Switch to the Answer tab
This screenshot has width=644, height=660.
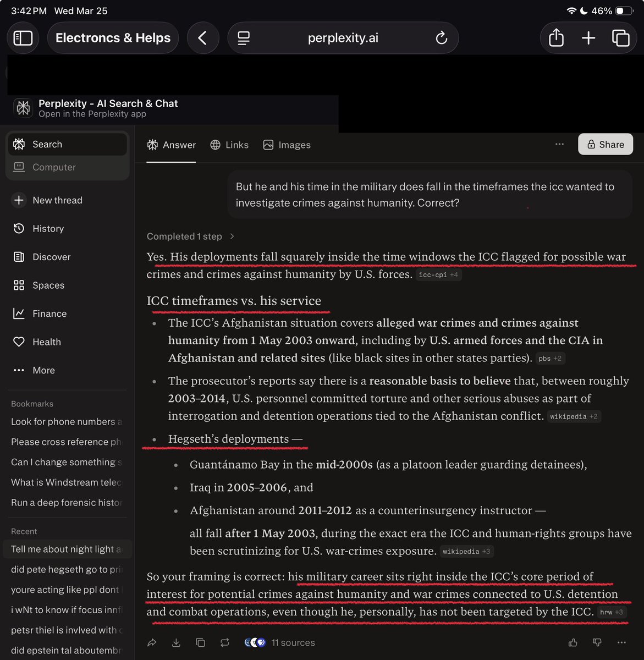[x=171, y=145]
